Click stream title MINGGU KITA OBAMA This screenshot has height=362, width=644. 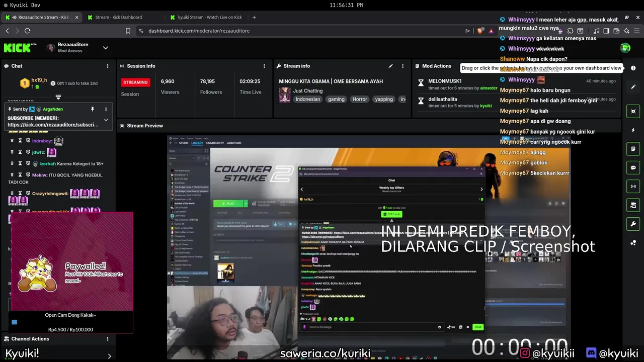pyautogui.click(x=331, y=81)
